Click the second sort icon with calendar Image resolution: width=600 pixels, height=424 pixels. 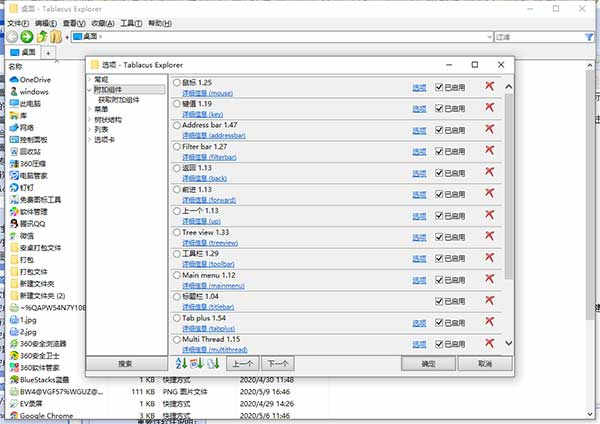coord(197,363)
